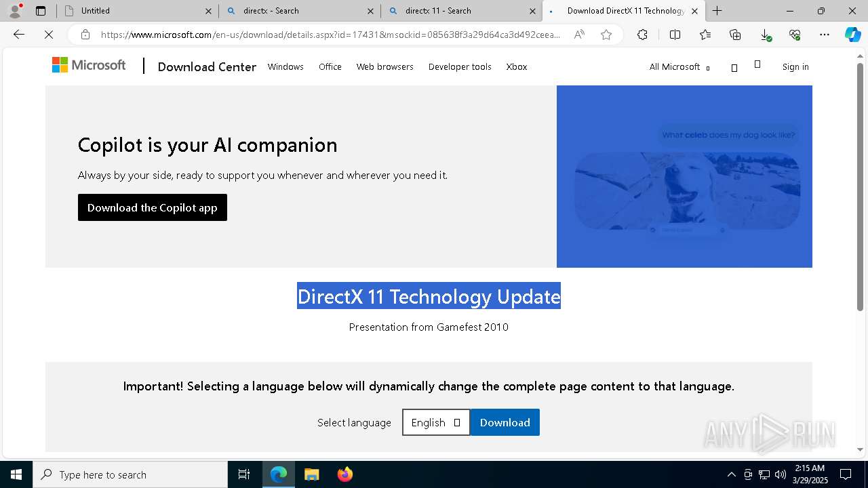Open the Extensions puzzle icon
Image resolution: width=868 pixels, height=488 pixels.
pyautogui.click(x=642, y=35)
